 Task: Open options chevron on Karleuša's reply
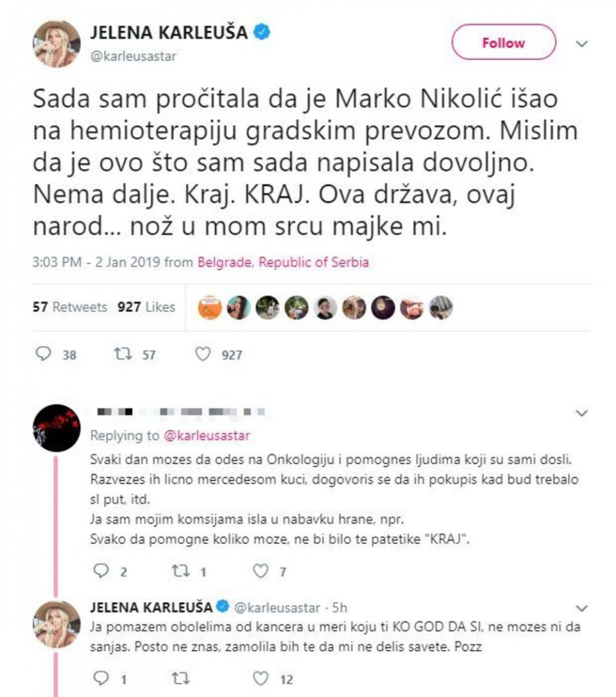coord(582,607)
